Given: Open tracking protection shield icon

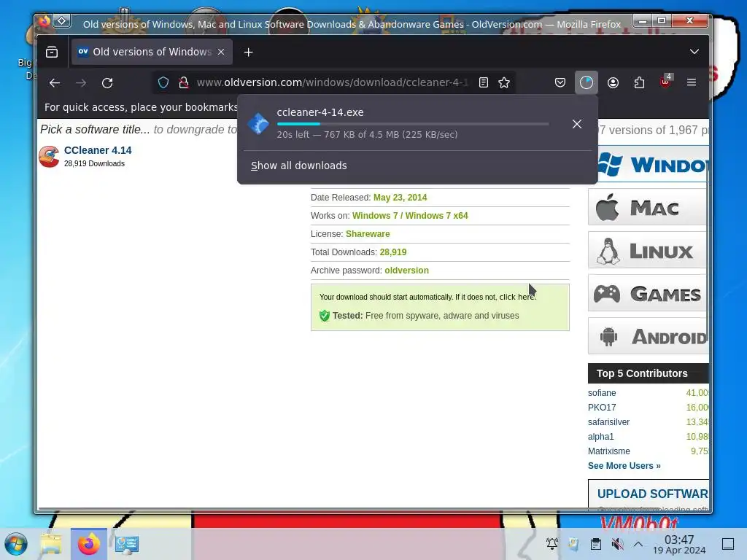Looking at the screenshot, I should 163,83.
